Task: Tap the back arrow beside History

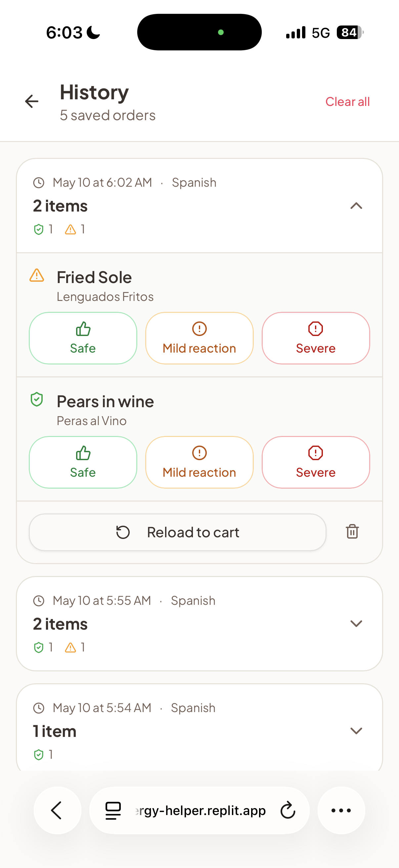Action: (x=32, y=101)
